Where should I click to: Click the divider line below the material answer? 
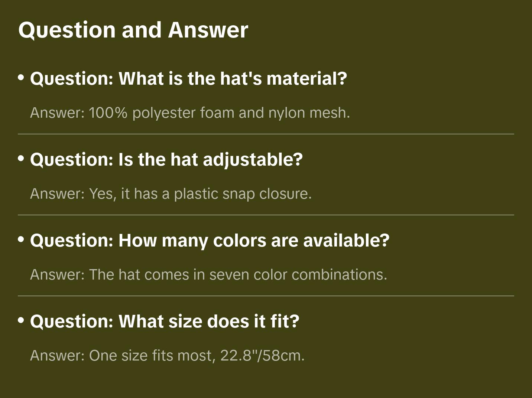(266, 134)
